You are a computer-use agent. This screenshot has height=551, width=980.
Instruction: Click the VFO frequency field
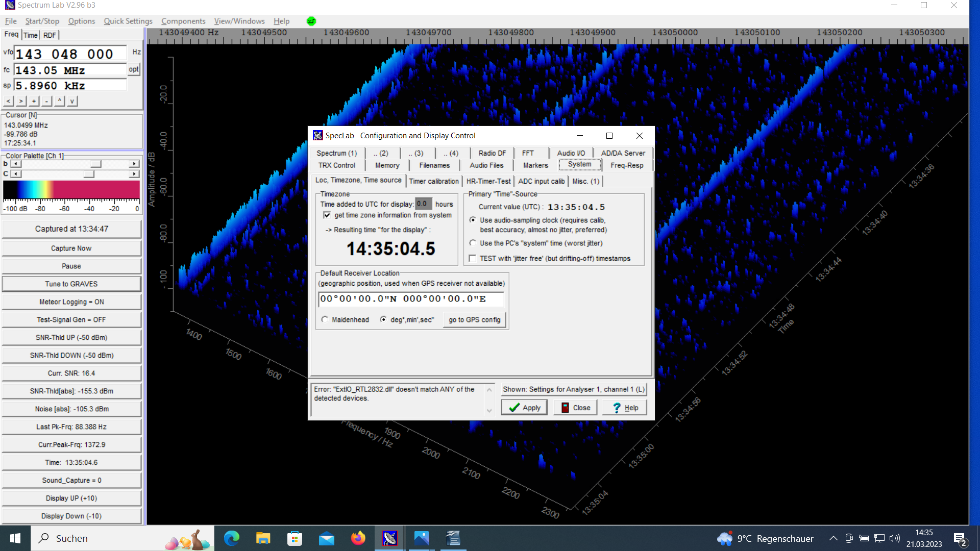[70, 54]
